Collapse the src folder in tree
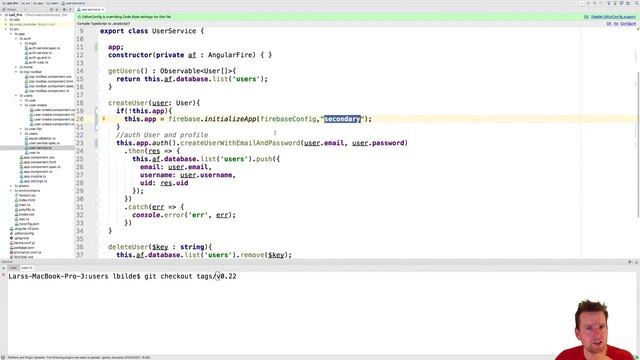This screenshot has height=360, width=640. [6, 29]
